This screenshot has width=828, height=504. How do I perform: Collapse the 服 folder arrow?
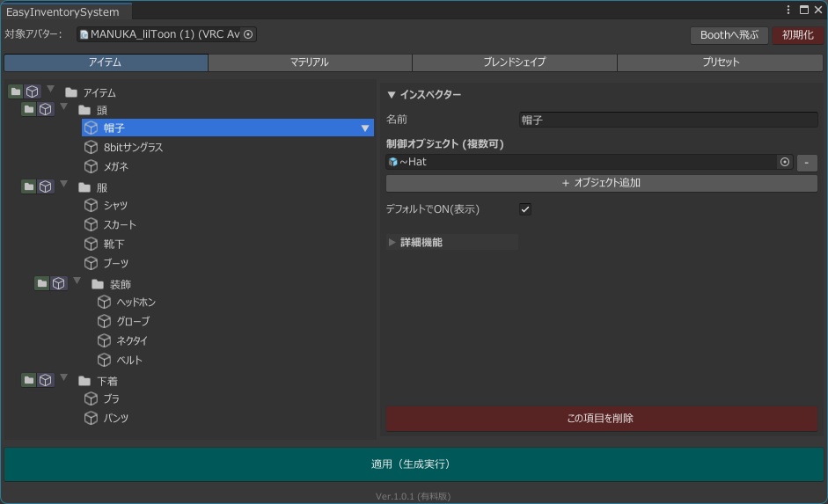tap(64, 184)
